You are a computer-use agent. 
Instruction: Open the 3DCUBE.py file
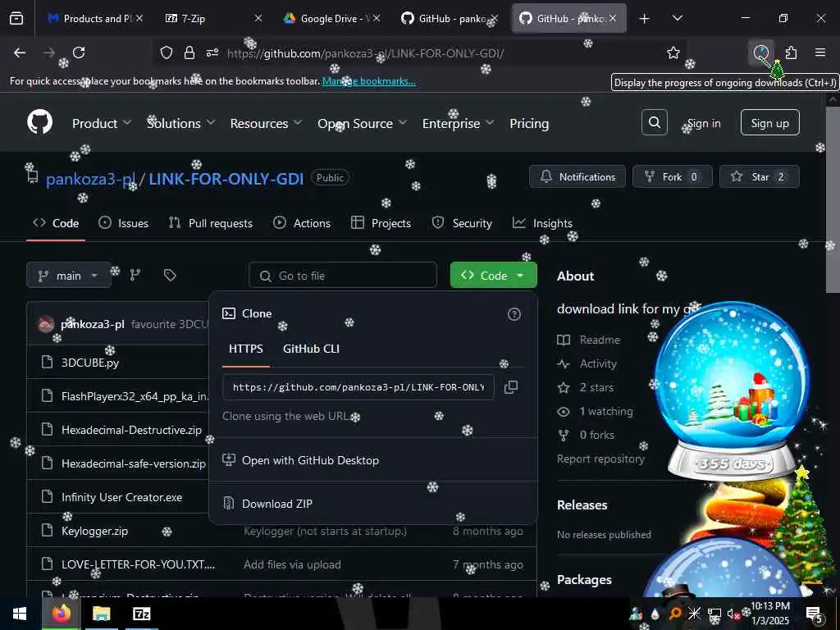[x=90, y=362]
